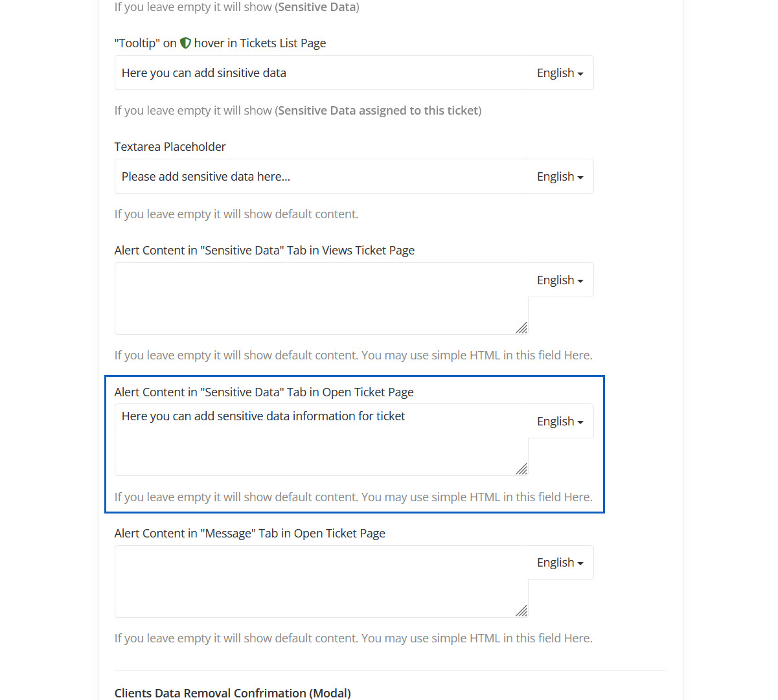This screenshot has width=778, height=700.
Task: Expand English dropdown for Views Ticket Page alert
Action: coord(560,280)
